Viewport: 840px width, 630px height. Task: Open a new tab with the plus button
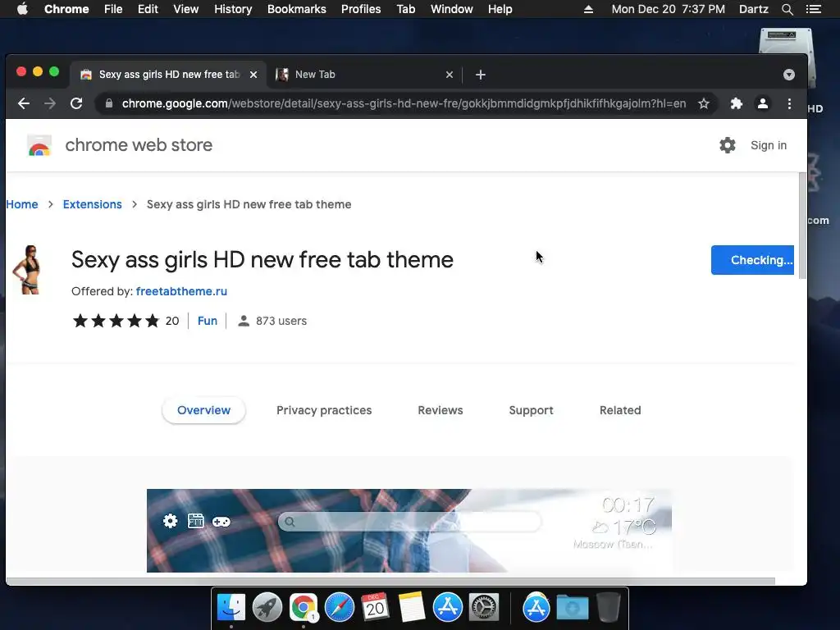481,75
